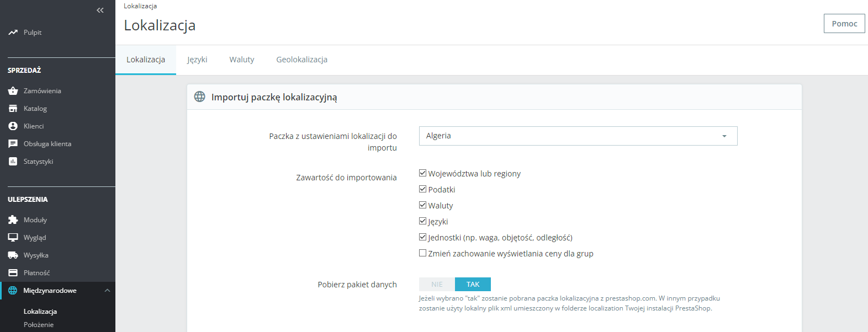
Task: Open Statystyki in the sidebar
Action: (39, 162)
